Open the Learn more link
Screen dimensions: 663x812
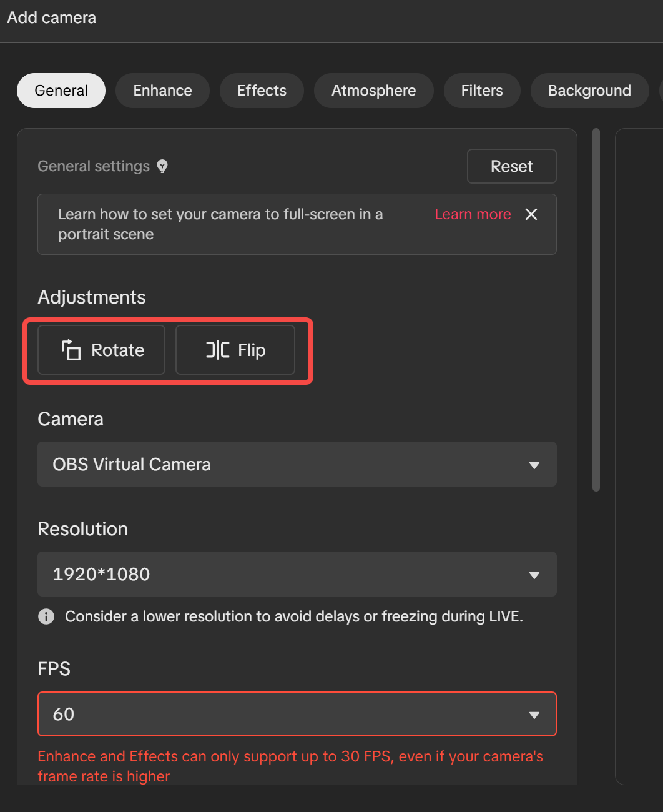pyautogui.click(x=473, y=214)
